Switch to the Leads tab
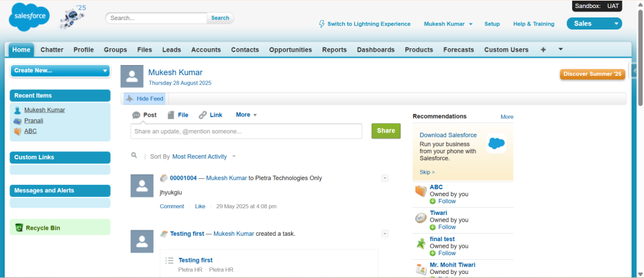This screenshot has height=278, width=644. [172, 50]
